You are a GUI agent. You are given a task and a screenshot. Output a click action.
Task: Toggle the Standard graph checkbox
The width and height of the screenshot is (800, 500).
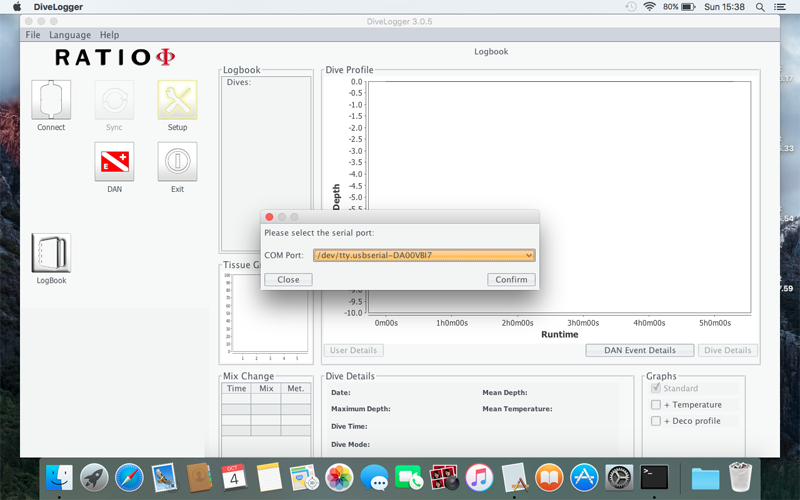[x=656, y=388]
